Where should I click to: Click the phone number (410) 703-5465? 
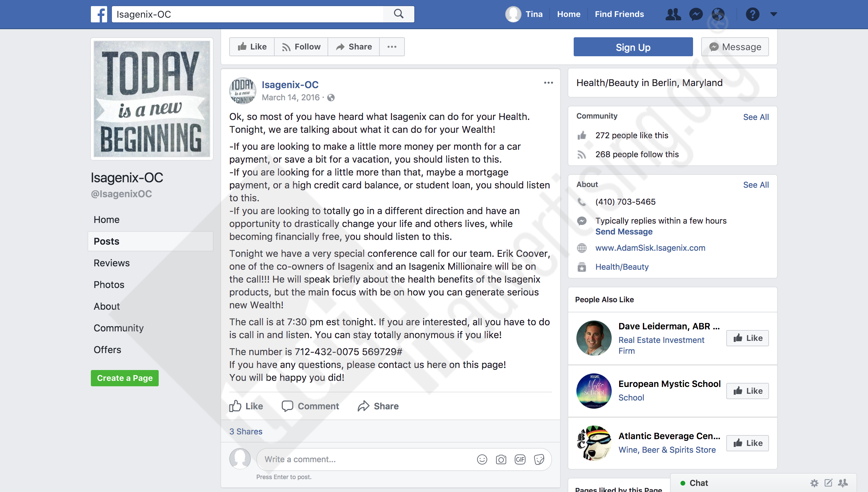626,202
